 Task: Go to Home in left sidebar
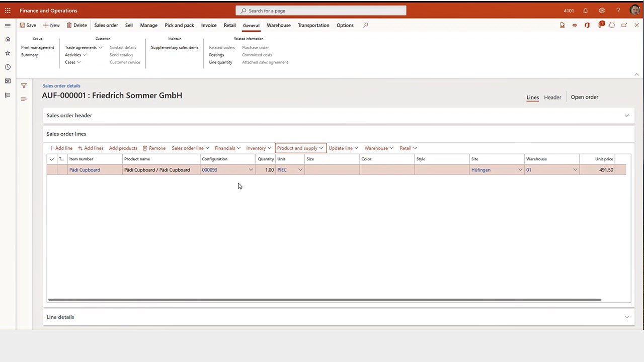(8, 39)
